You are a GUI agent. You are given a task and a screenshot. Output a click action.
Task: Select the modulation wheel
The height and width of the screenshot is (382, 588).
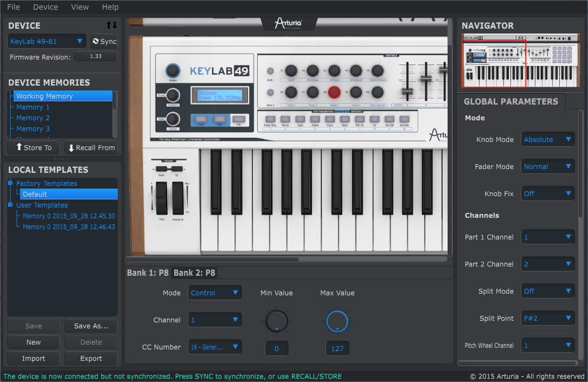click(178, 198)
